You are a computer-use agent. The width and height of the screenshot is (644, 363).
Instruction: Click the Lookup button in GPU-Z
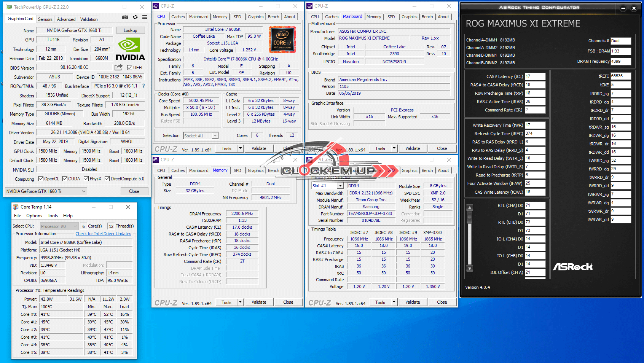(x=130, y=30)
